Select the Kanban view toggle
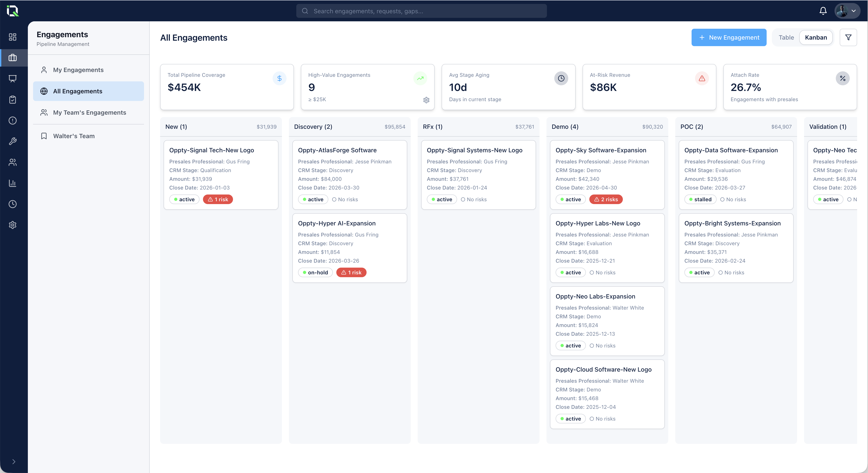Image resolution: width=868 pixels, height=473 pixels. pos(816,37)
